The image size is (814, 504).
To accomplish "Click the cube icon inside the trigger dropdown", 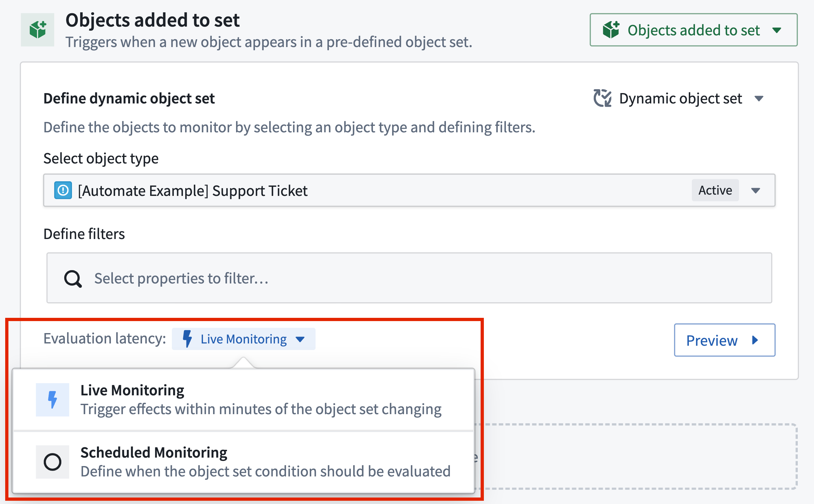I will click(611, 30).
